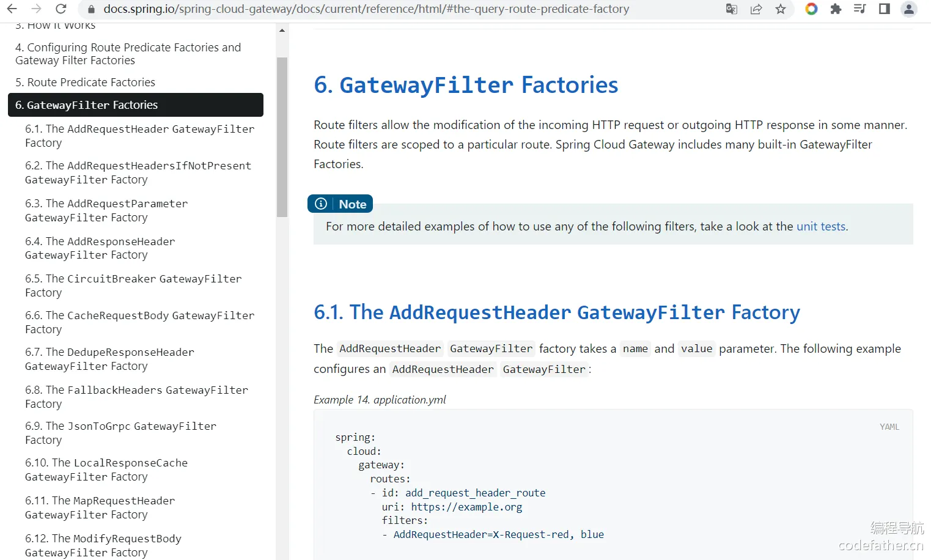Open 6.3 AddRequestParameter sidebar link

(106, 210)
